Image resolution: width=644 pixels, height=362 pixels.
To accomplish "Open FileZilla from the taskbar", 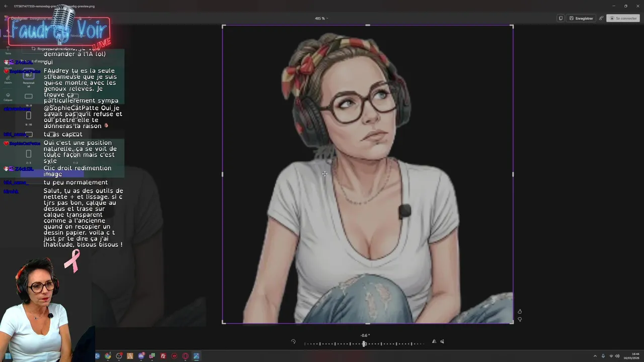I will (163, 356).
